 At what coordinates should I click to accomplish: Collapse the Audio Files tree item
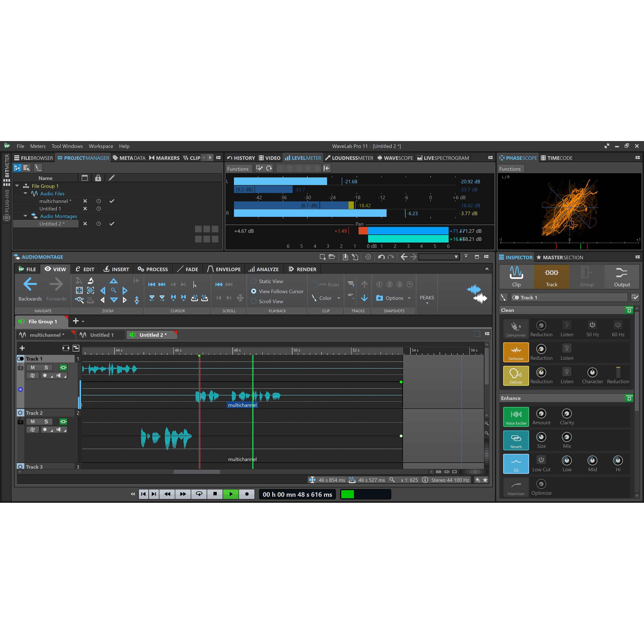25,193
